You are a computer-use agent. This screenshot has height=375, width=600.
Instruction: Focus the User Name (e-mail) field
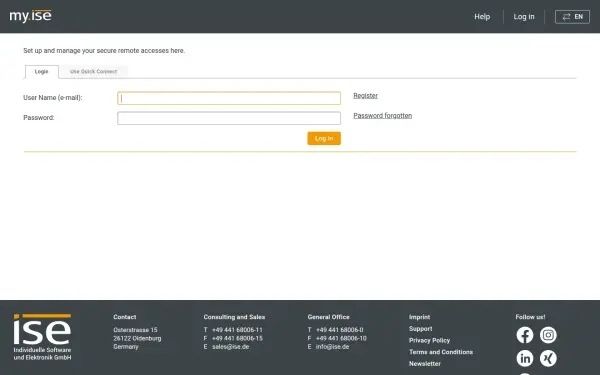click(229, 98)
